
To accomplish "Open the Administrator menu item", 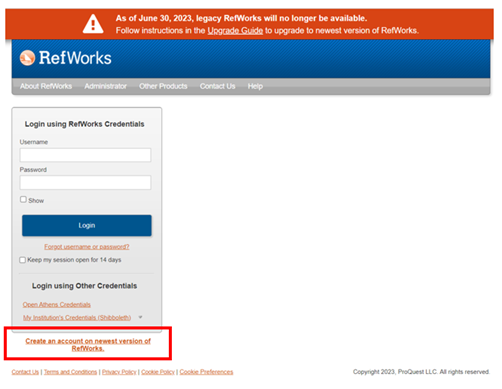I will pyautogui.click(x=105, y=86).
